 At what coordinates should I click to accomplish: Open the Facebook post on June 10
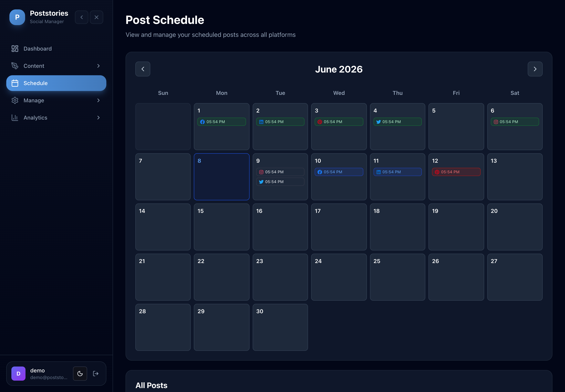click(339, 172)
